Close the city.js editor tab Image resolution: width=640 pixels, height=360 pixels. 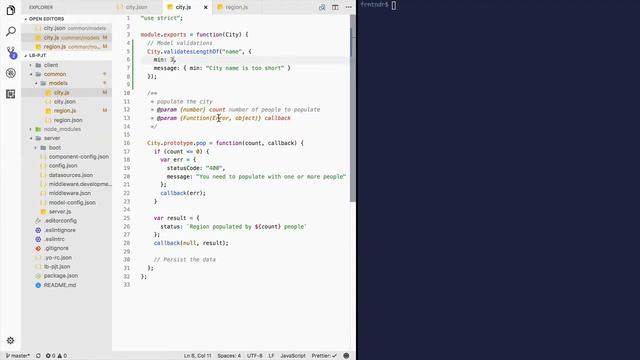[206, 7]
